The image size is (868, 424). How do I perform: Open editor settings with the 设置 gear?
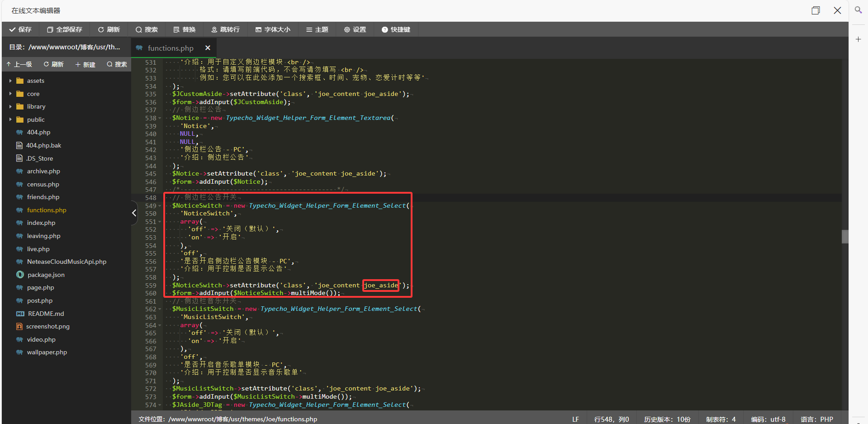coord(355,29)
